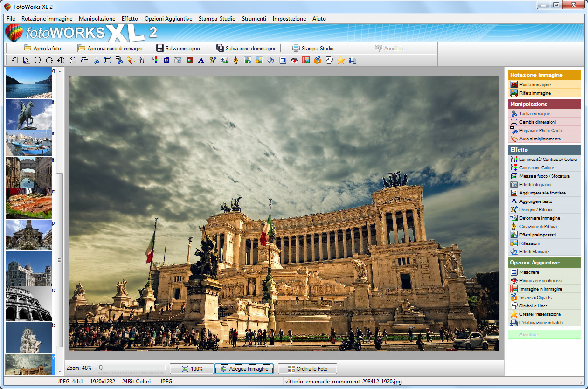This screenshot has height=389, width=588.
Task: Open the Stampa-Studio menu in menu bar
Action: (x=217, y=19)
